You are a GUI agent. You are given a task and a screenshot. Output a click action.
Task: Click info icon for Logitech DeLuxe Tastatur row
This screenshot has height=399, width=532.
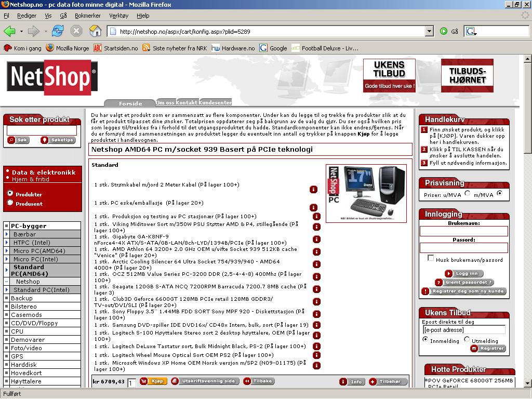[x=316, y=347]
